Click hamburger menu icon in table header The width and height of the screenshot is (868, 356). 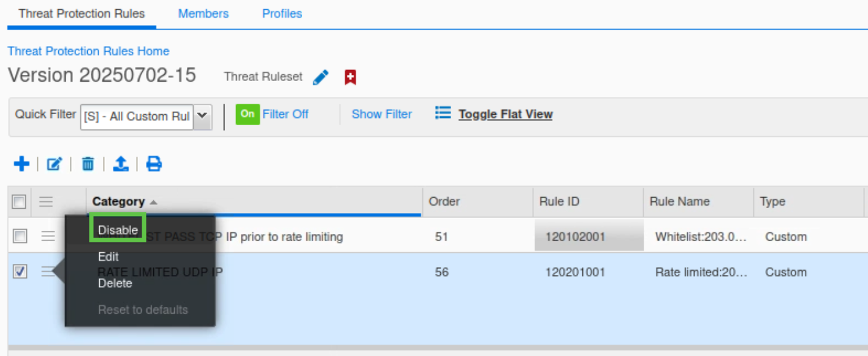point(46,201)
